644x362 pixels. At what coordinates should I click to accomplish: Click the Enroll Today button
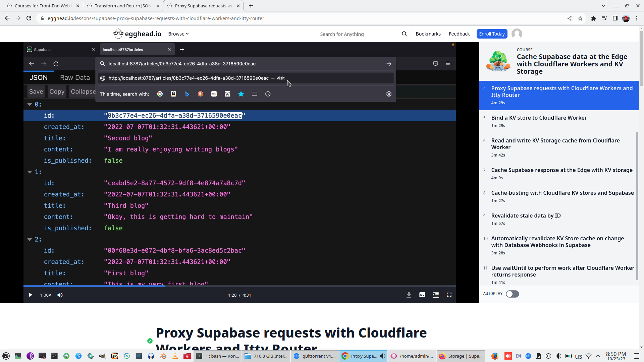point(492,34)
